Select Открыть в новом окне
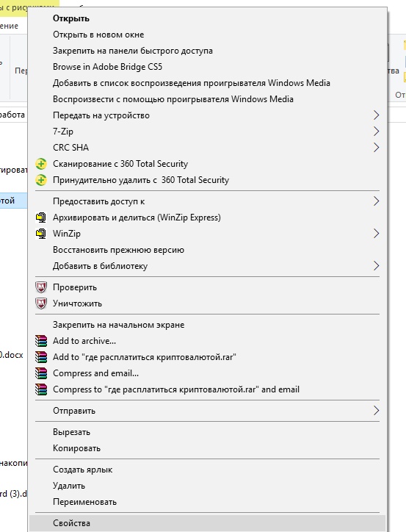Viewport: 406px width, 532px height. point(98,35)
